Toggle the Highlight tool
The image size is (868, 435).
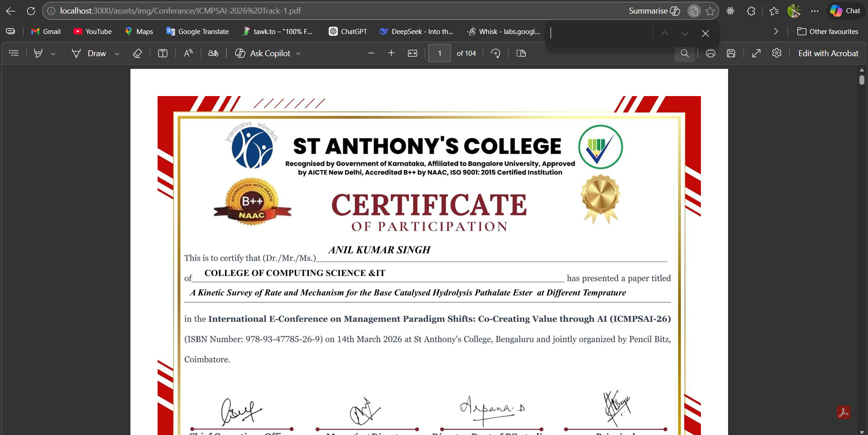pyautogui.click(x=38, y=53)
